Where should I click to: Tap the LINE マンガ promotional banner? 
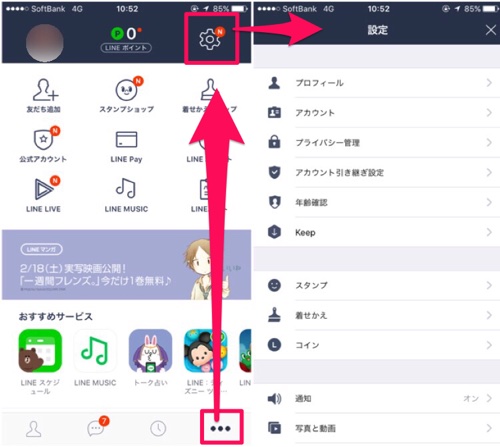(x=126, y=265)
